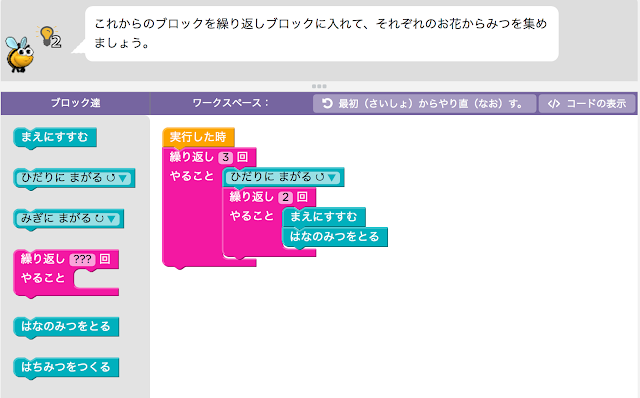
Task: Select the はちみつをつくる block in the toolbox
Action: [66, 367]
